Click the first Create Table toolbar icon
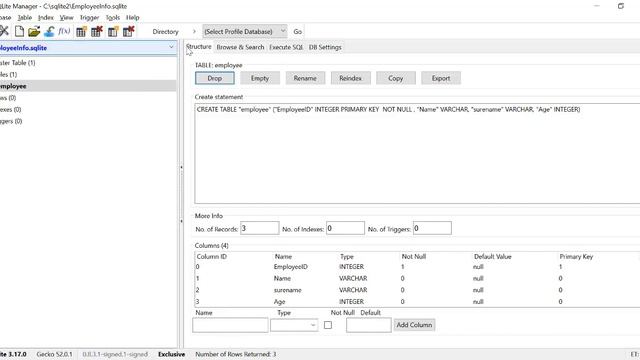 coord(81,31)
